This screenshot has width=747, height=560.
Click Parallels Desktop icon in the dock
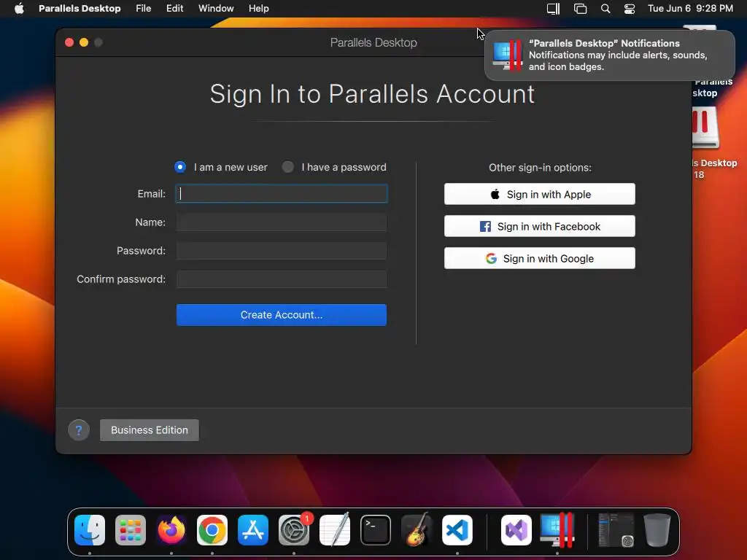[557, 530]
